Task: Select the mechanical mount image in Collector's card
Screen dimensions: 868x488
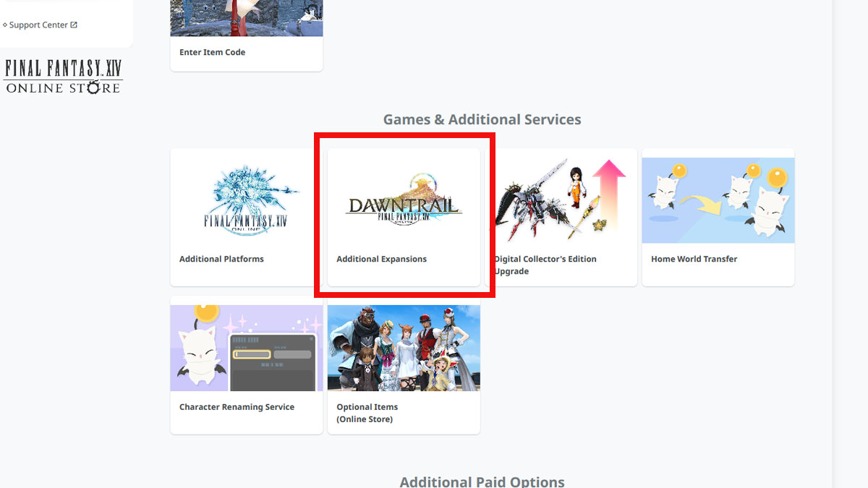Action: [532, 199]
